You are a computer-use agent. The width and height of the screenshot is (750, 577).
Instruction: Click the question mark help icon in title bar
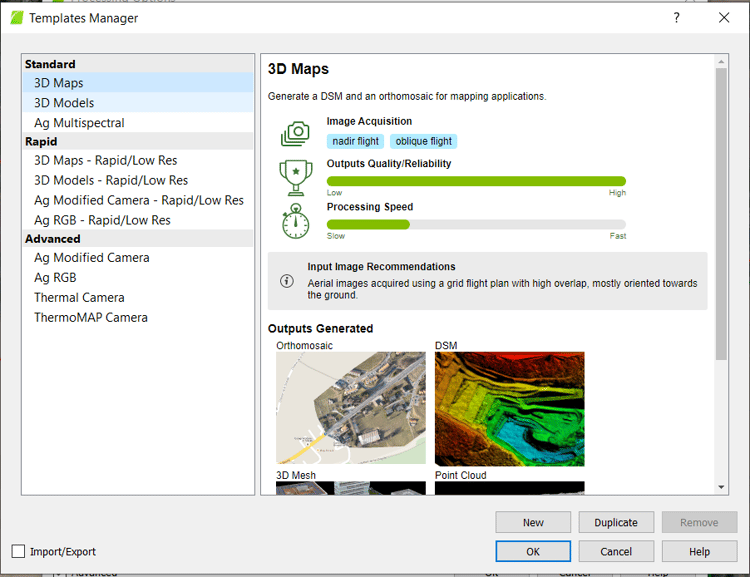tap(677, 18)
